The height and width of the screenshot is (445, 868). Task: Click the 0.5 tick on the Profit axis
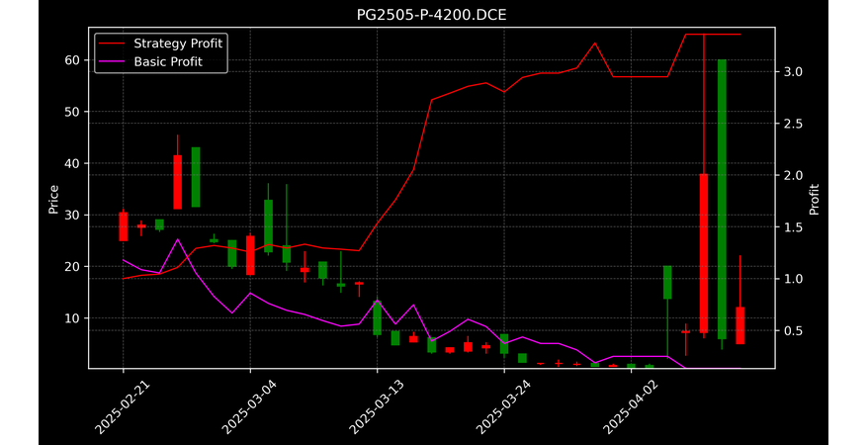[x=792, y=331]
